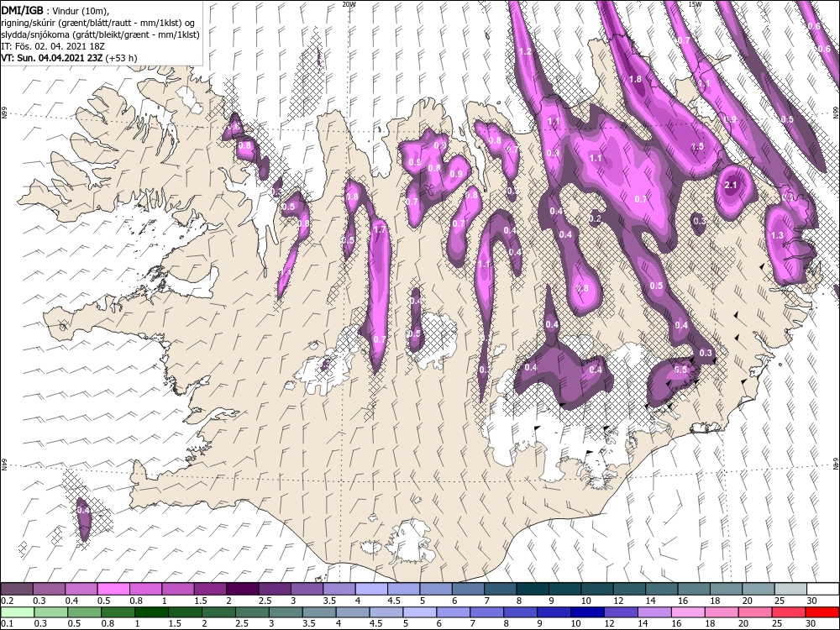Click the red rain legend swatch after 30
The width and height of the screenshot is (840, 630).
[822, 612]
